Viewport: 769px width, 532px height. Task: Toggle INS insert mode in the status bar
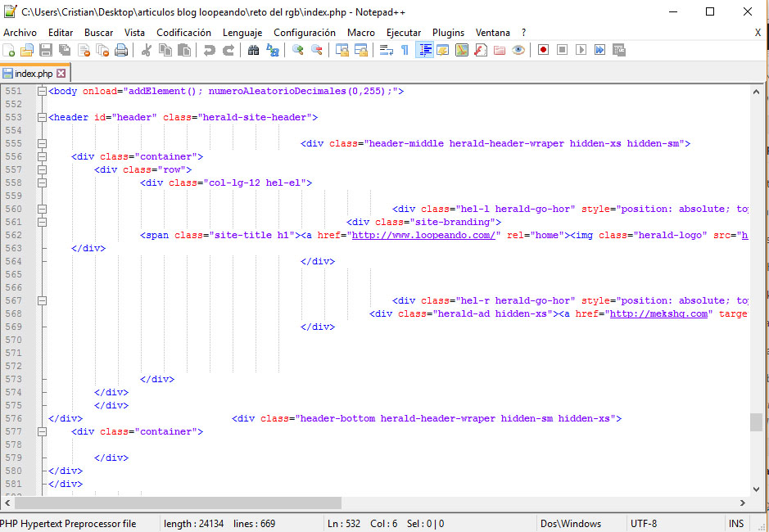[736, 524]
